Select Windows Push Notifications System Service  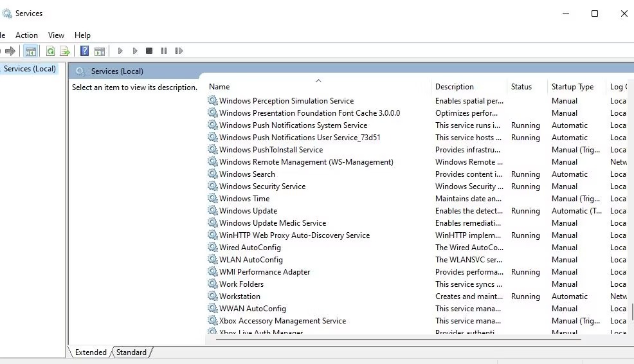(293, 125)
